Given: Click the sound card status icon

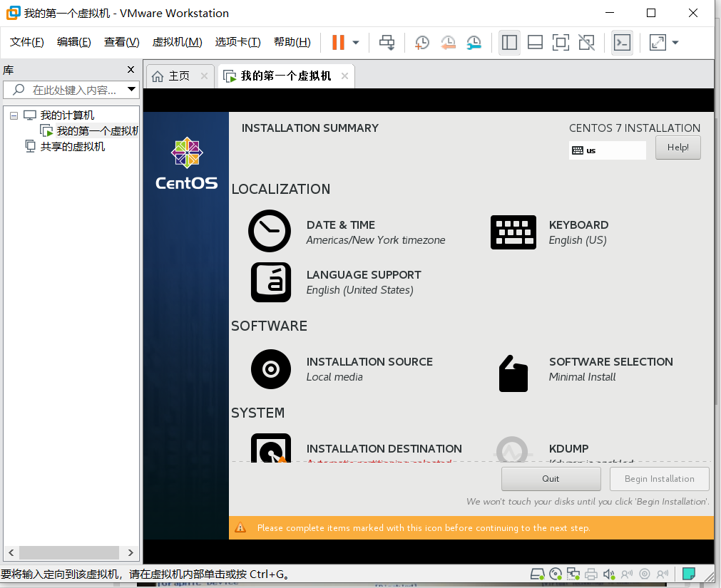Looking at the screenshot, I should click(x=609, y=574).
